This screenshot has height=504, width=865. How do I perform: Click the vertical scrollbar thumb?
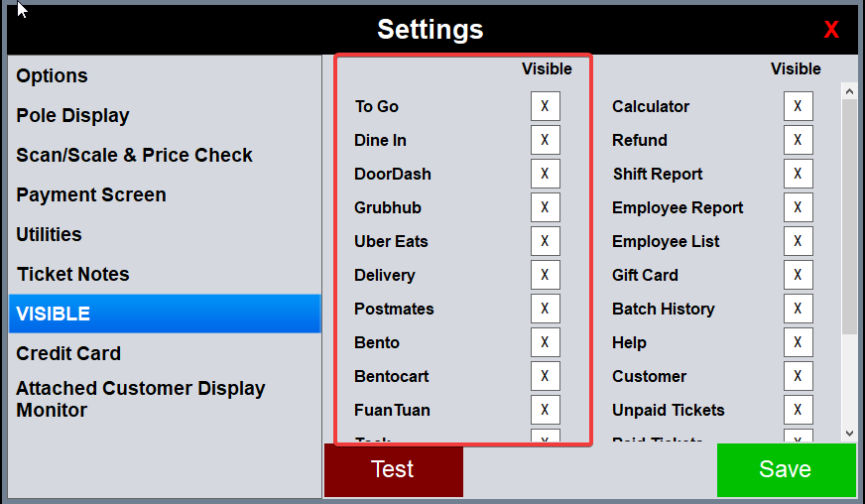pos(849,213)
